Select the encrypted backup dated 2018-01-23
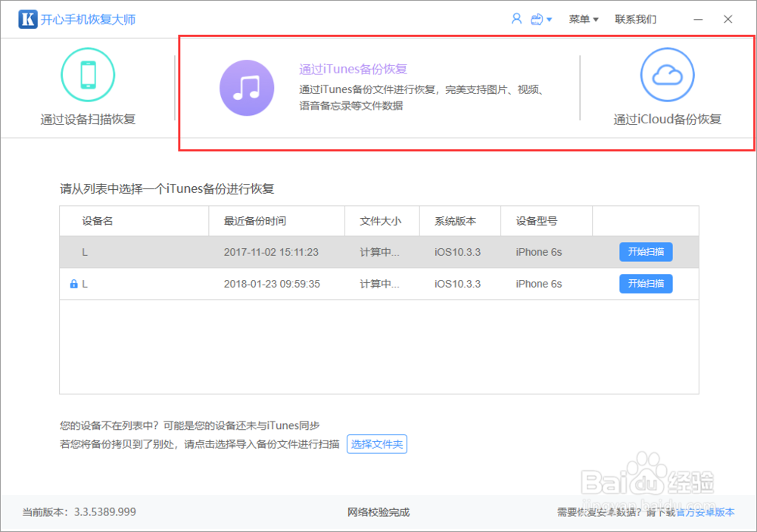Image resolution: width=757 pixels, height=532 pixels. click(x=303, y=283)
